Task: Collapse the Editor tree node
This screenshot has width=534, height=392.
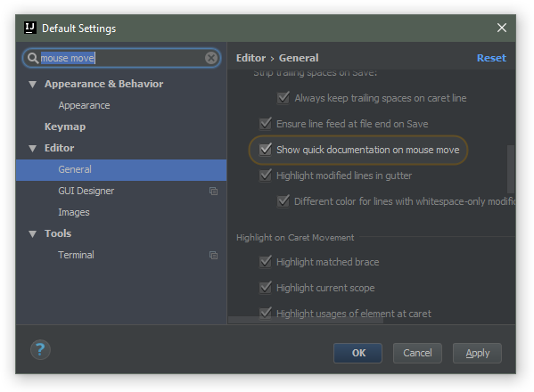Action: tap(32, 149)
